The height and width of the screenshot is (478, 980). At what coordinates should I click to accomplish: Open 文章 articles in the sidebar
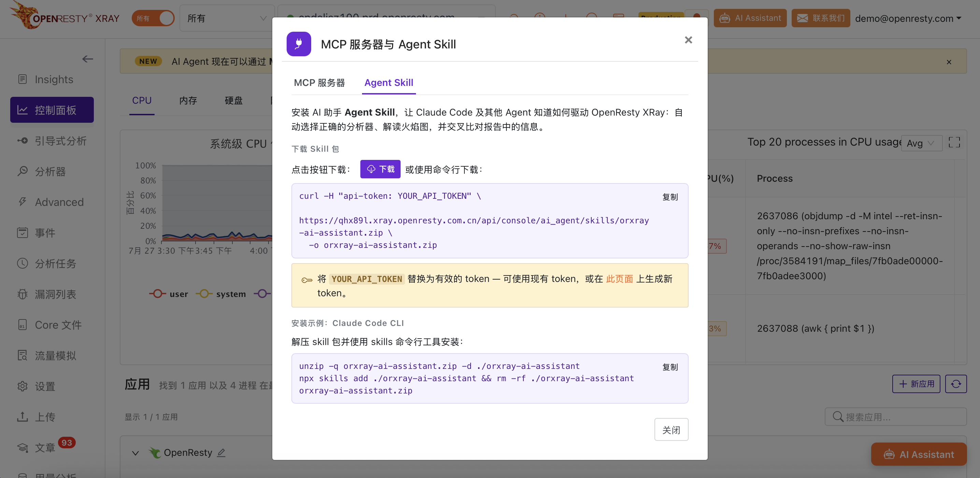[52, 448]
